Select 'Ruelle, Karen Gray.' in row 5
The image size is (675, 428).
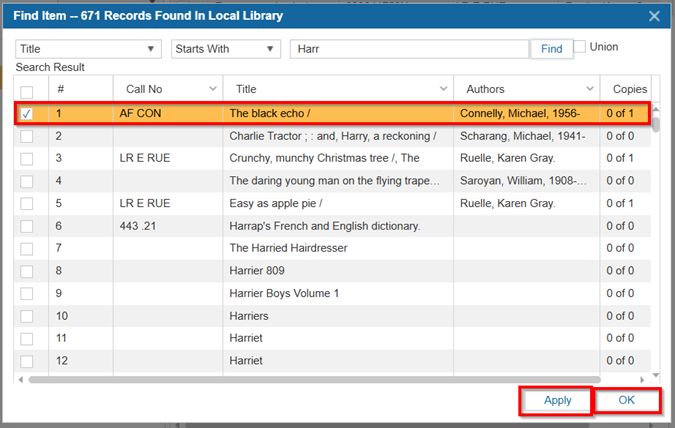[508, 203]
